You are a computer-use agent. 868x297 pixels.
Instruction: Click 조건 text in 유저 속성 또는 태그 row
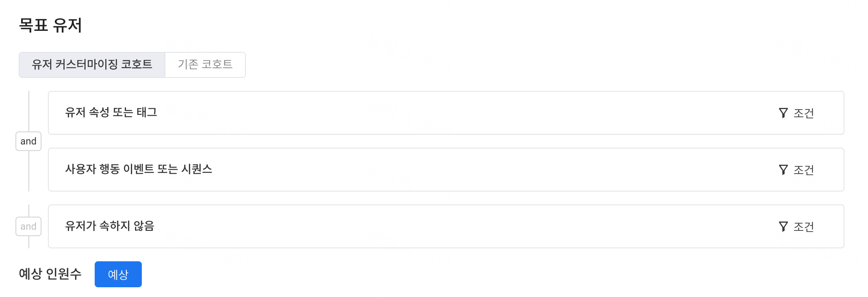click(803, 113)
